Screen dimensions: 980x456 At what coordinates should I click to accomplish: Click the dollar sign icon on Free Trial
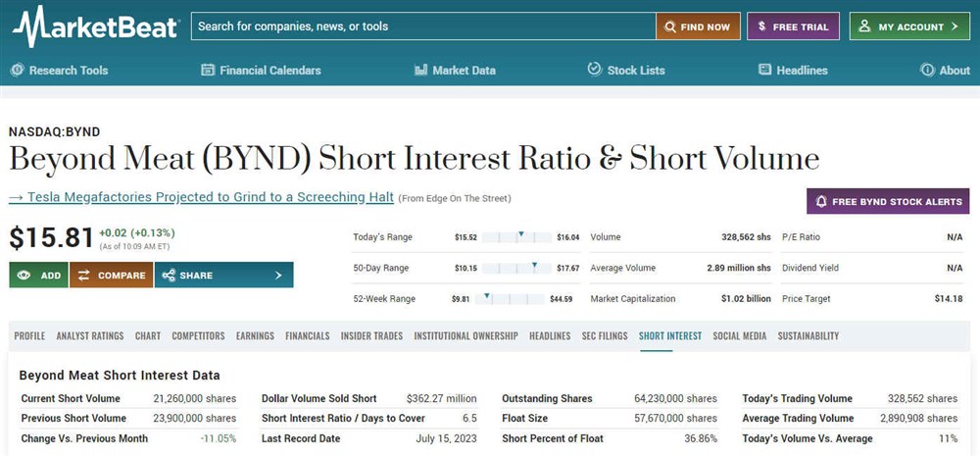pyautogui.click(x=761, y=26)
